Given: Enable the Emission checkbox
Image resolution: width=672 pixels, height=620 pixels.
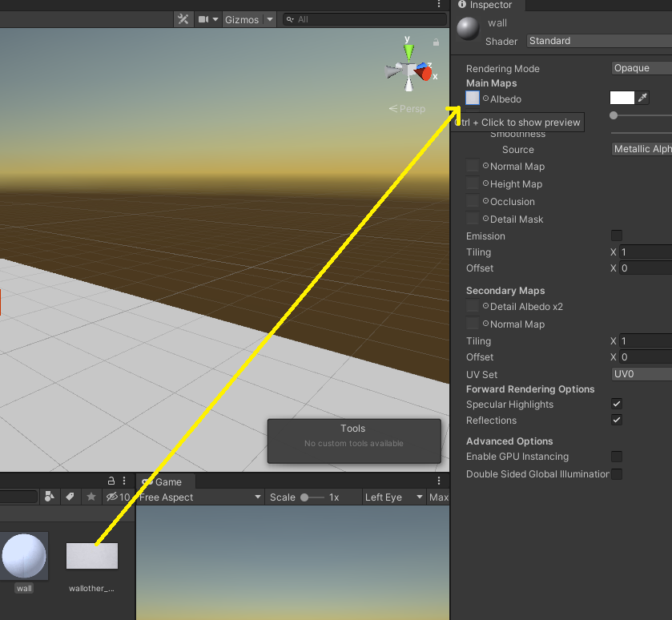Looking at the screenshot, I should 616,236.
